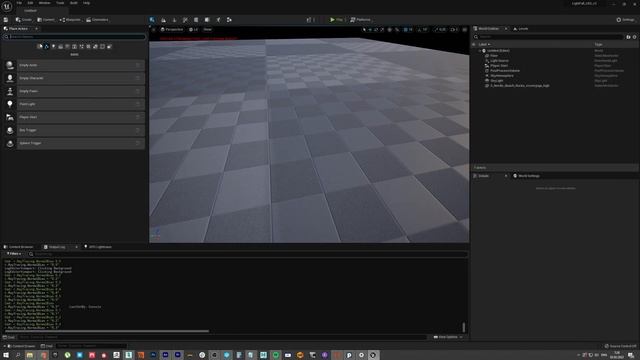Open the Window menu
This screenshot has width=640, height=360.
click(44, 3)
